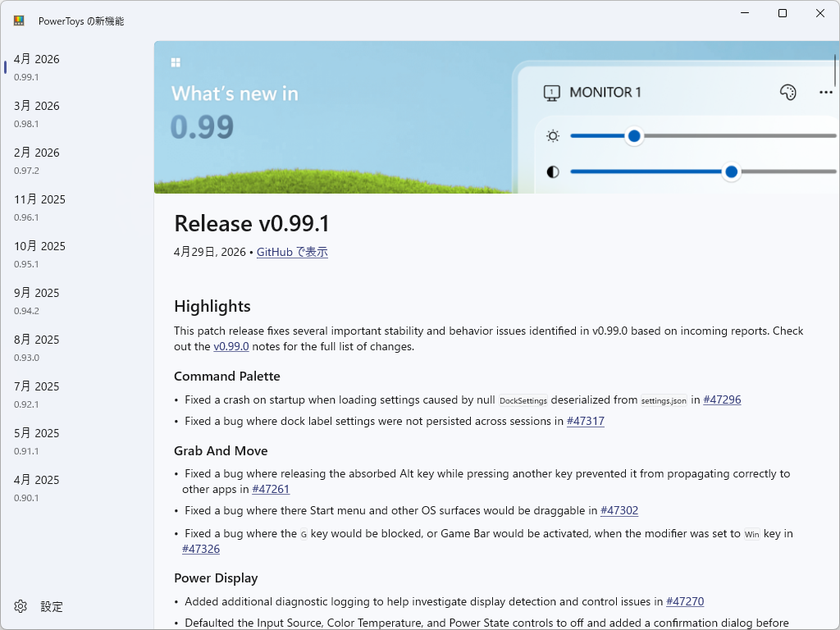Click the Grab And Move section heading
840x630 pixels.
[221, 450]
